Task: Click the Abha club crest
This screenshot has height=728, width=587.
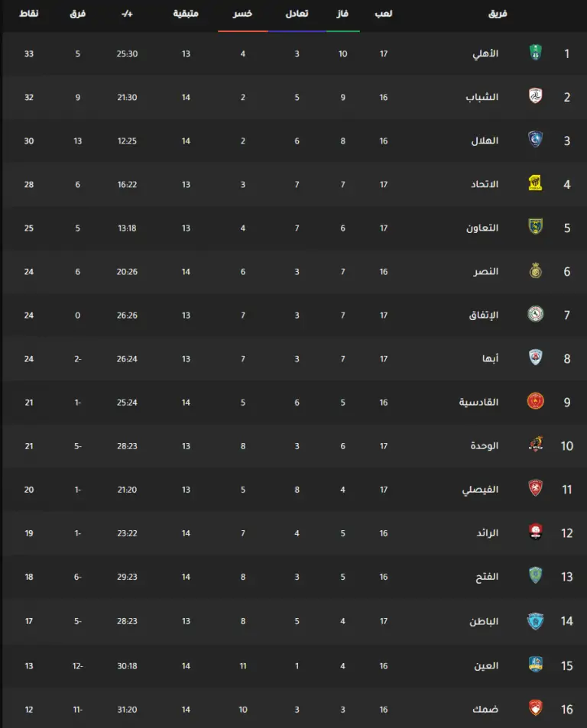Action: pyautogui.click(x=536, y=358)
